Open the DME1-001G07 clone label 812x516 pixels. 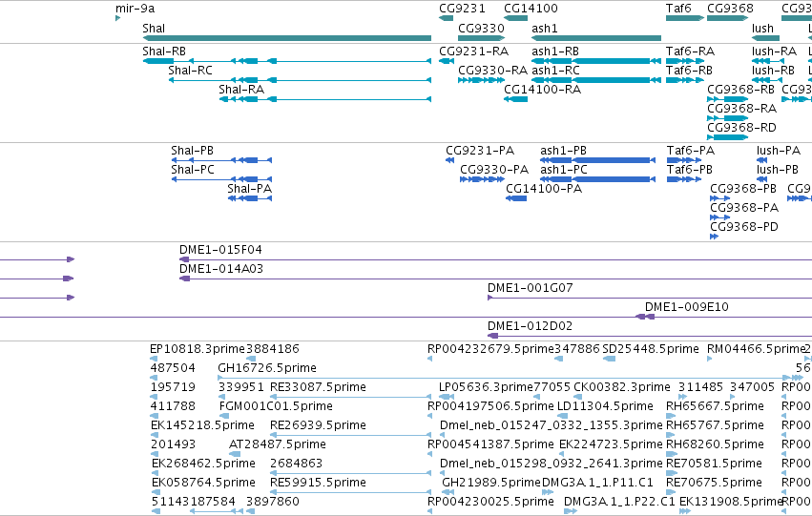(x=531, y=288)
